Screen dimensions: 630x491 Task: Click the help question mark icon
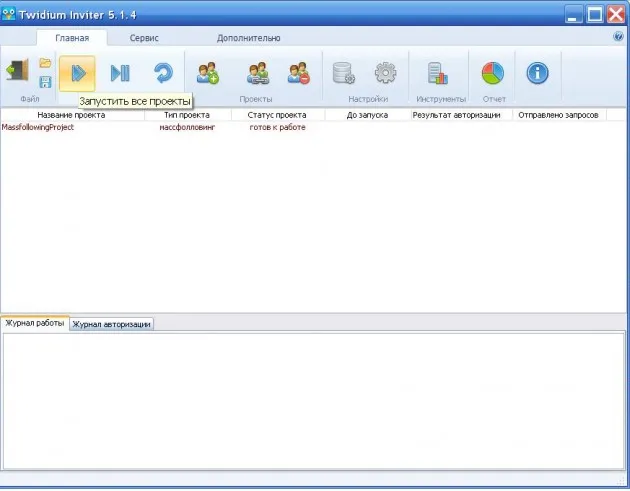[x=618, y=37]
